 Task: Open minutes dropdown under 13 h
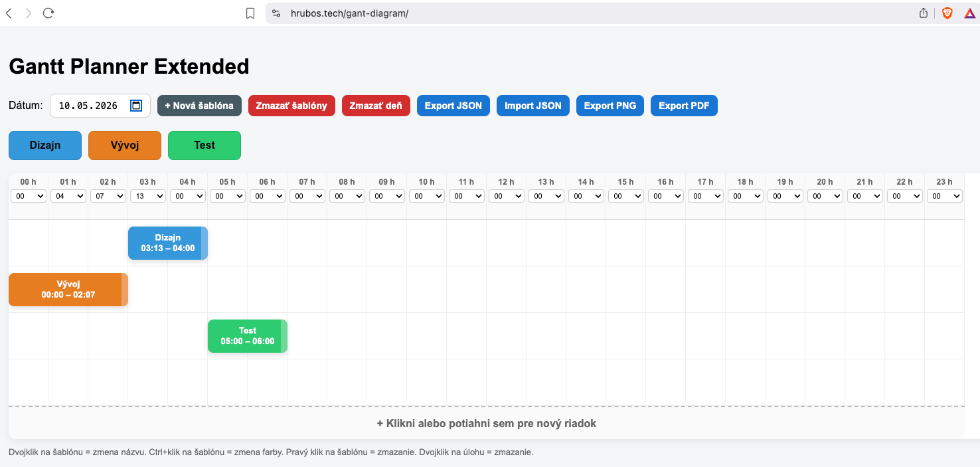(546, 196)
